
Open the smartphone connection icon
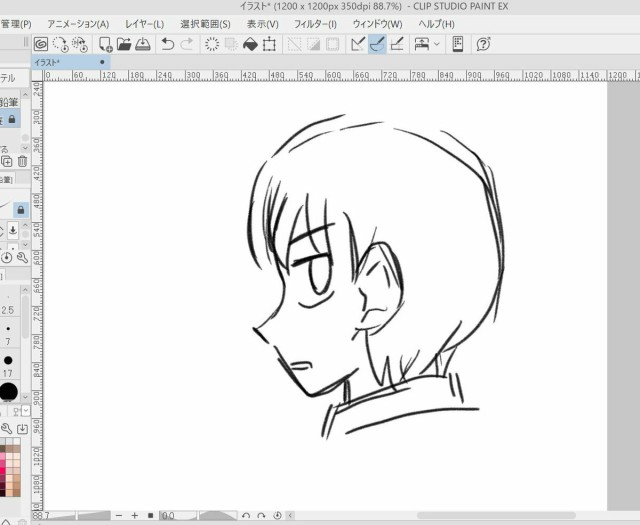coord(458,44)
